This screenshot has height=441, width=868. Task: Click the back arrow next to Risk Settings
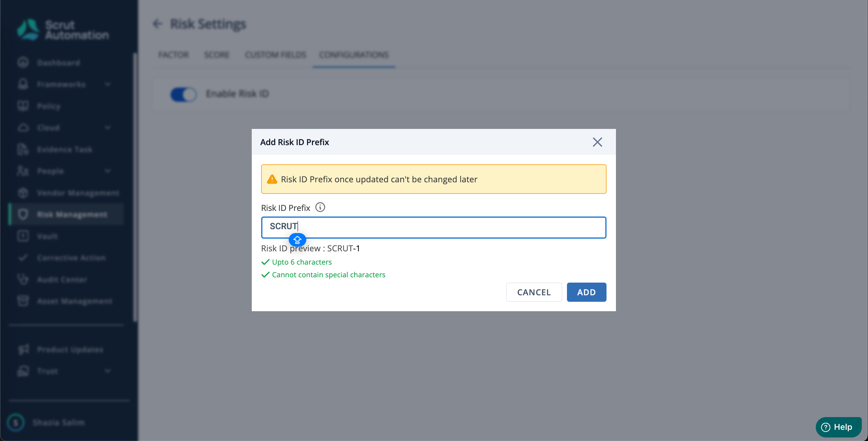tap(157, 24)
